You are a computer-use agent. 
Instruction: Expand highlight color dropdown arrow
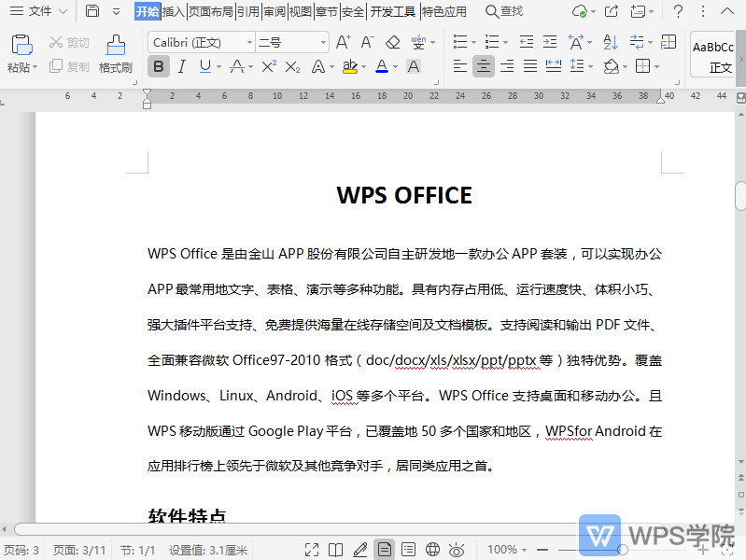click(363, 67)
